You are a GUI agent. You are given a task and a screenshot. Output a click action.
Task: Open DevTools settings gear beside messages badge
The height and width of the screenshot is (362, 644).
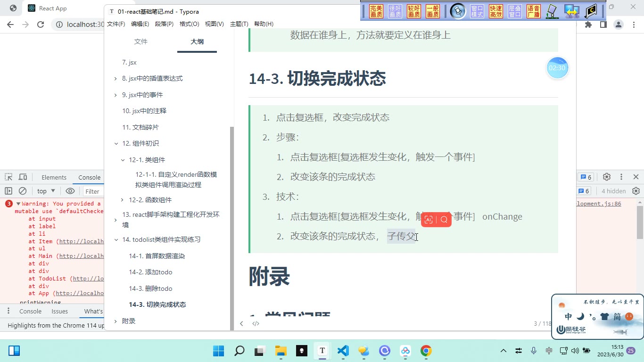[607, 177]
